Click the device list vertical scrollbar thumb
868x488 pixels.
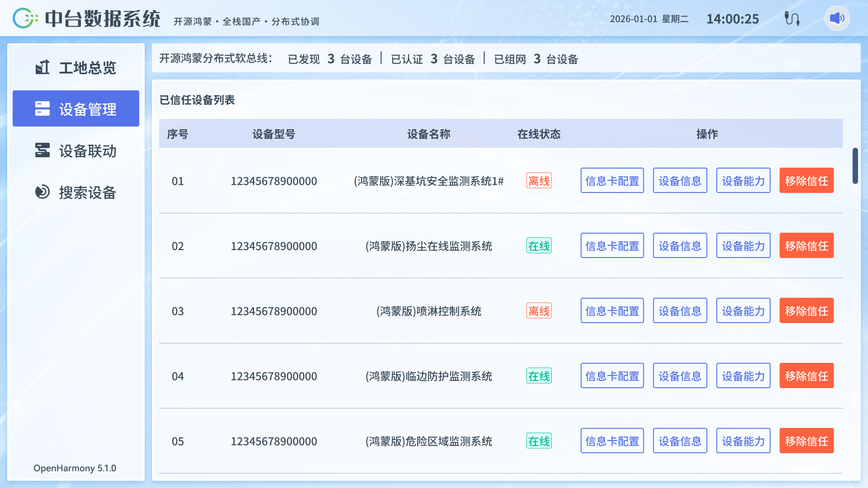(855, 166)
